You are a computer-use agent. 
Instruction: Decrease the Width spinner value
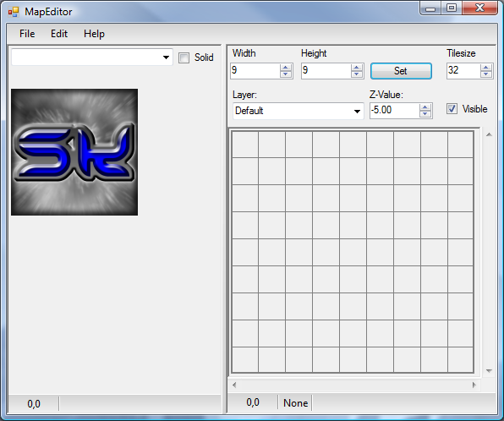(x=286, y=74)
